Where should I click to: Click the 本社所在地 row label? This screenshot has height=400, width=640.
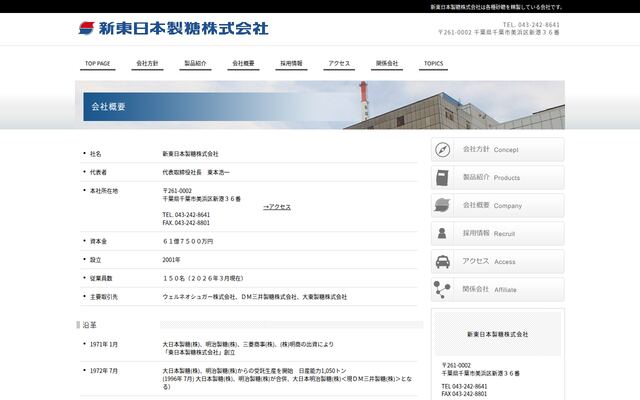pyautogui.click(x=104, y=191)
